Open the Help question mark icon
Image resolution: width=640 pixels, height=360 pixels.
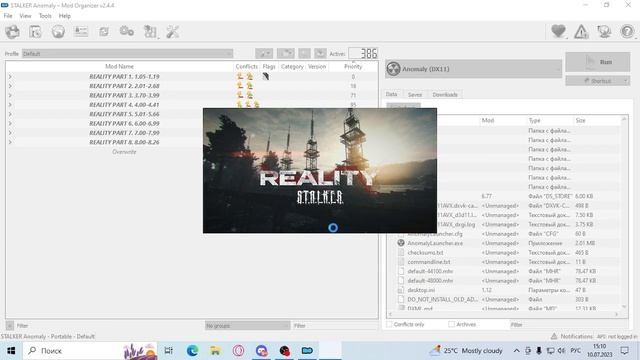[627, 31]
